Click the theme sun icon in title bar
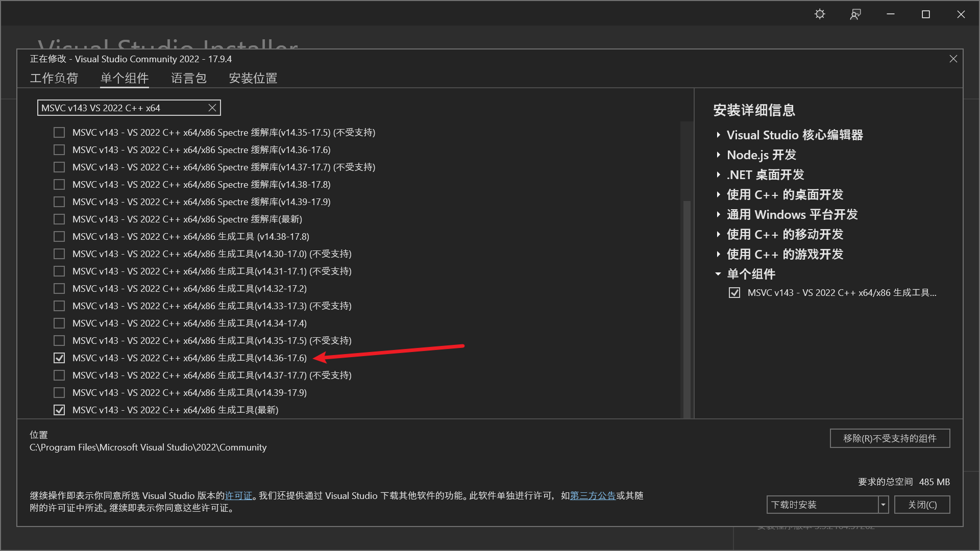980x551 pixels. pos(820,14)
